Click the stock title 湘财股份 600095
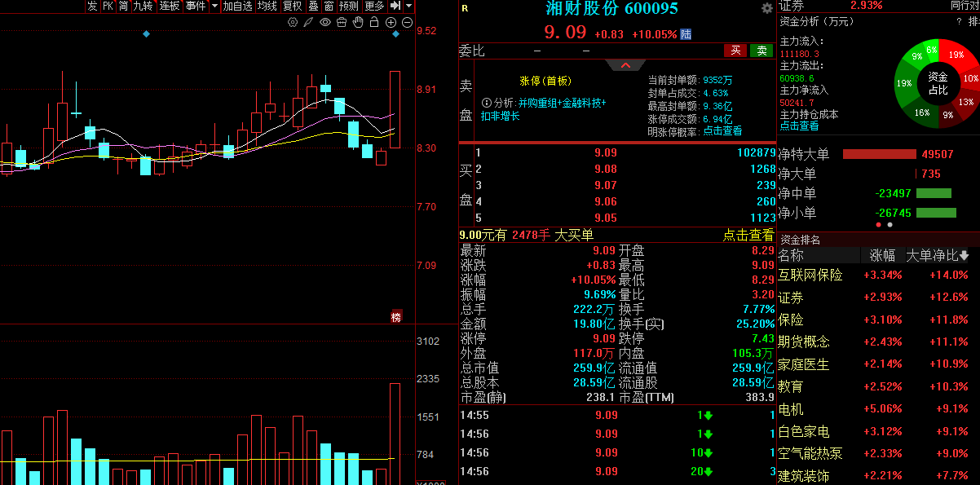The height and width of the screenshot is (485, 980). [x=612, y=9]
